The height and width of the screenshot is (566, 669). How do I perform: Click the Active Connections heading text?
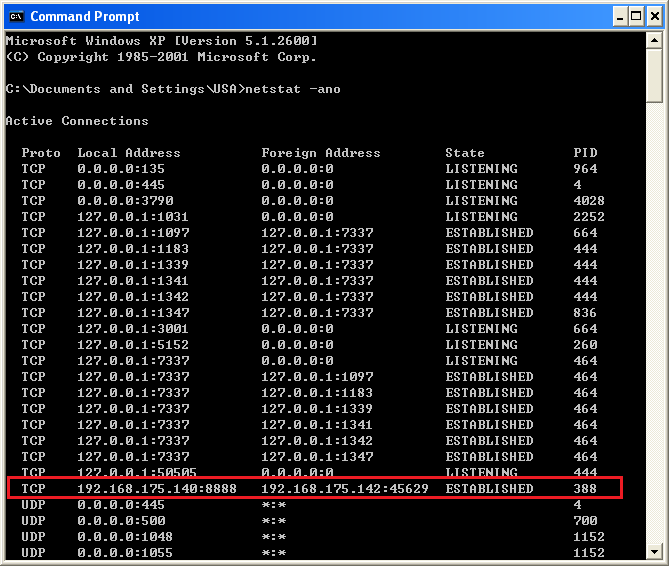pyautogui.click(x=77, y=121)
